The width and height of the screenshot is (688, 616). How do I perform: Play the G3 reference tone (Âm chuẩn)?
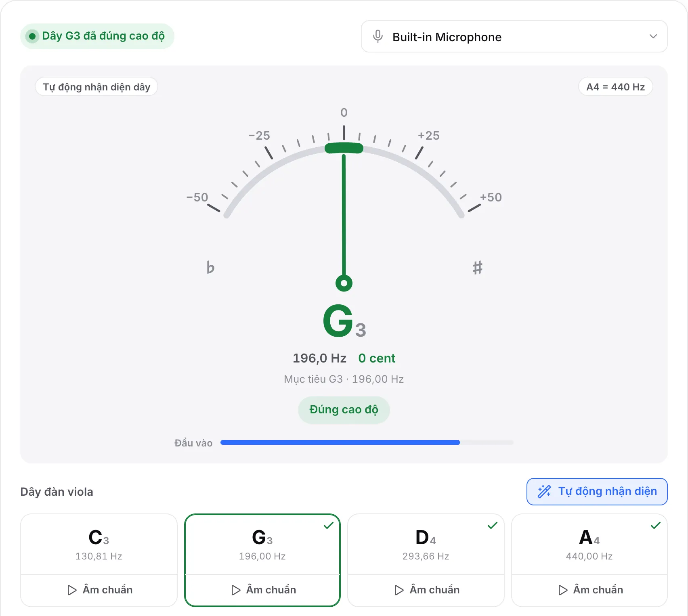[262, 590]
